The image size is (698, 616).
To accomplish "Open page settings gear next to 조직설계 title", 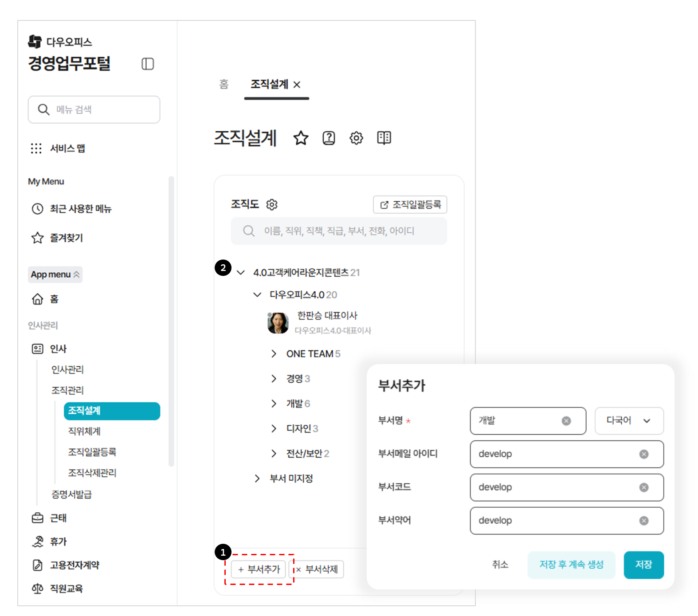I will pyautogui.click(x=356, y=138).
